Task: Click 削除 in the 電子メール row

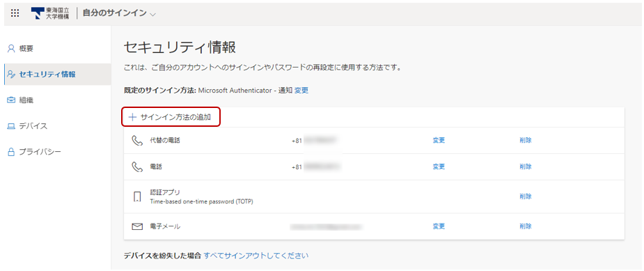Action: (x=526, y=226)
